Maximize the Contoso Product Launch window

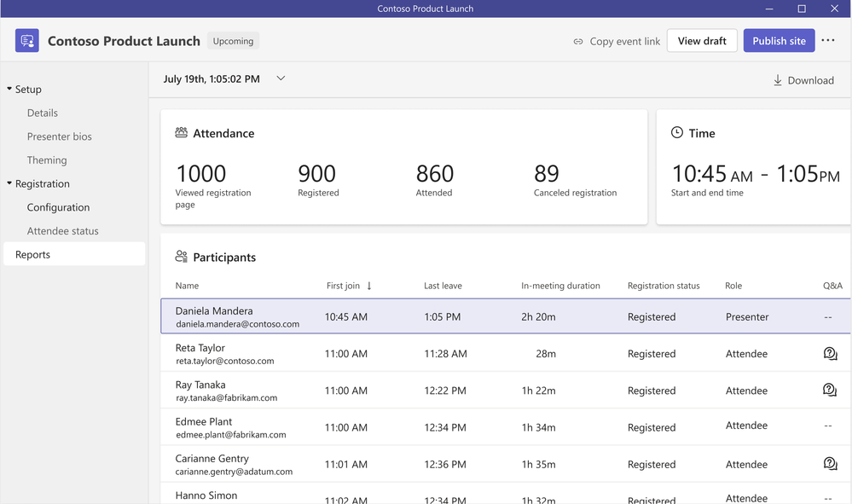pos(802,9)
